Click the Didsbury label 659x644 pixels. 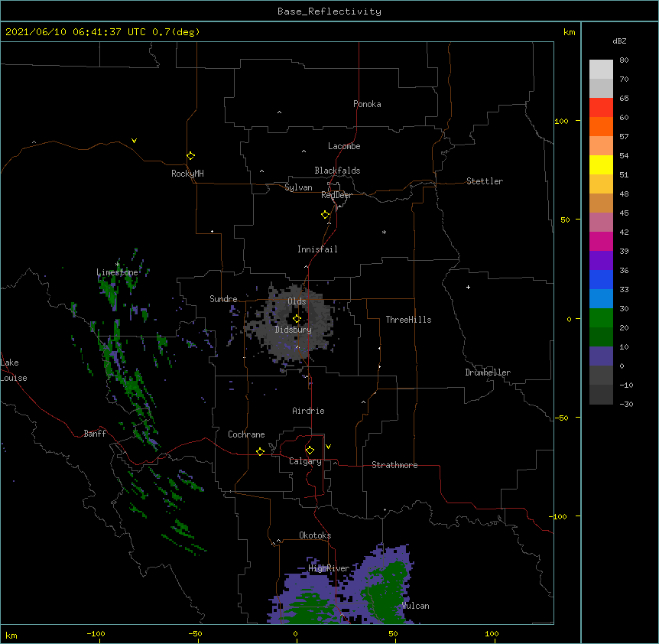pos(294,330)
